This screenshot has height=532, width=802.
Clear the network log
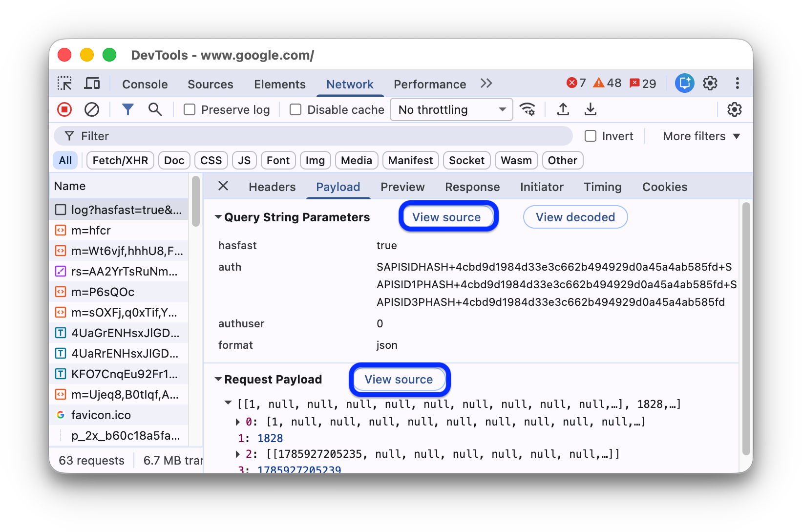tap(92, 109)
